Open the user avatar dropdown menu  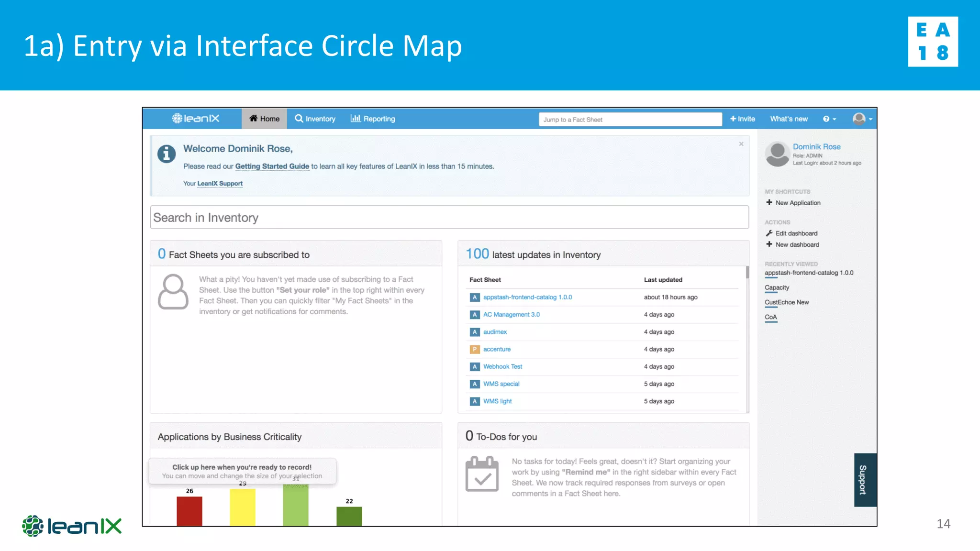coord(862,119)
